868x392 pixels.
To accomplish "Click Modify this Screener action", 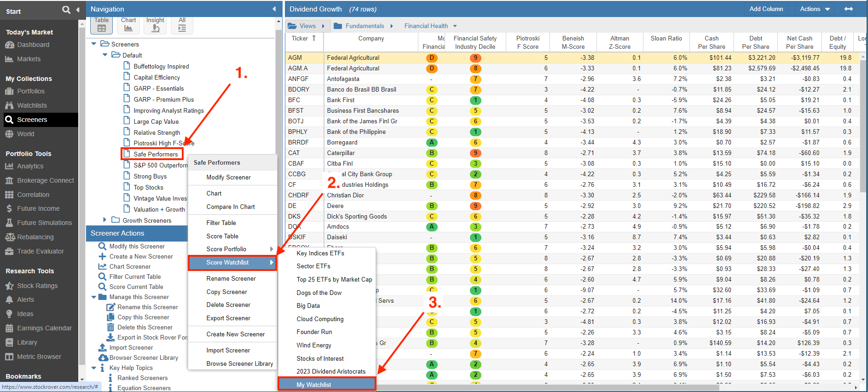I will point(137,246).
